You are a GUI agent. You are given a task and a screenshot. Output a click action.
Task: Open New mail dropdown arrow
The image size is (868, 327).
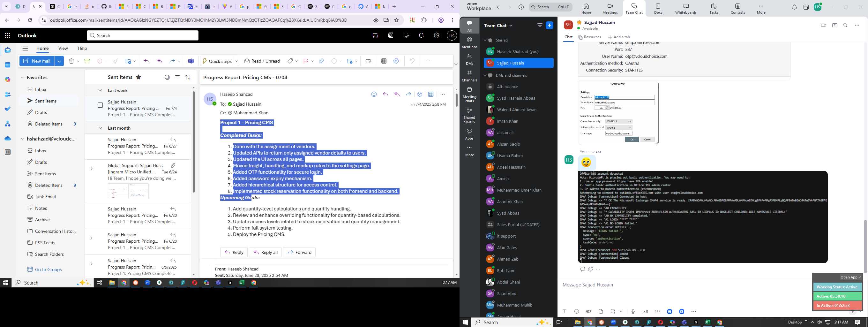(x=59, y=61)
